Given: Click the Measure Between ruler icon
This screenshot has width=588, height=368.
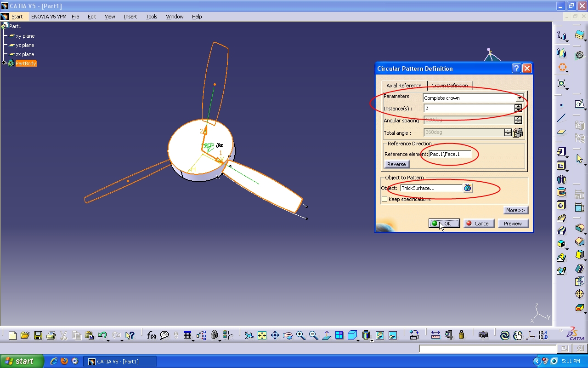Looking at the screenshot, I should pos(435,335).
